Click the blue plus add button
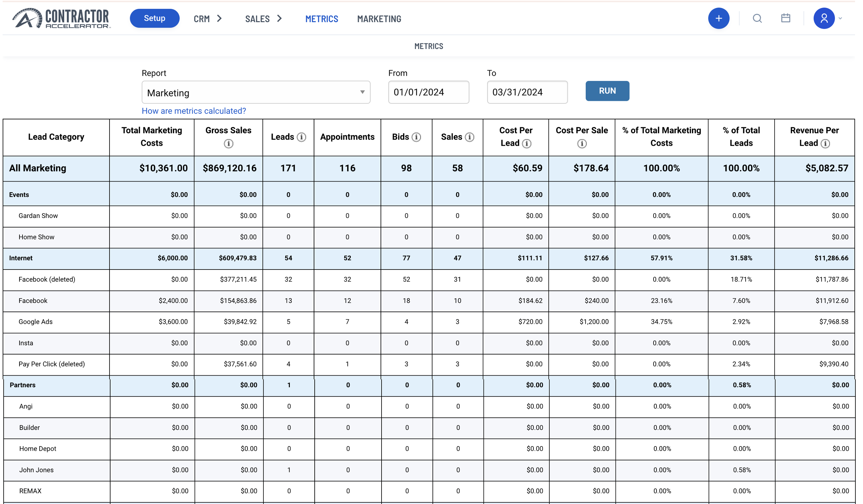 [719, 18]
